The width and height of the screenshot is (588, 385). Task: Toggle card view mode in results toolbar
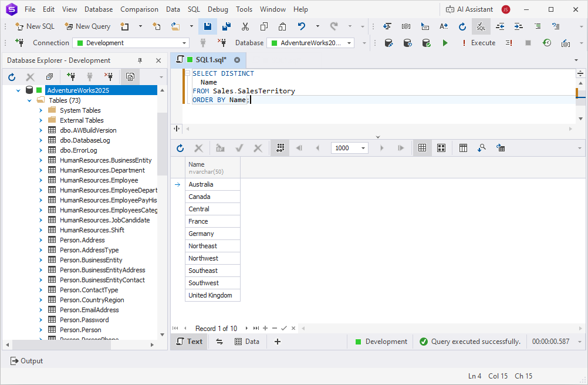tap(441, 148)
